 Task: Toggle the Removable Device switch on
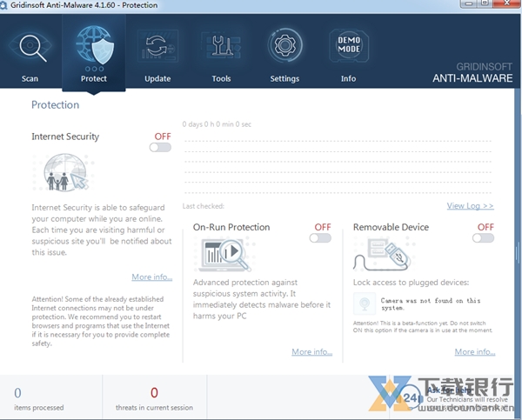[x=484, y=238]
